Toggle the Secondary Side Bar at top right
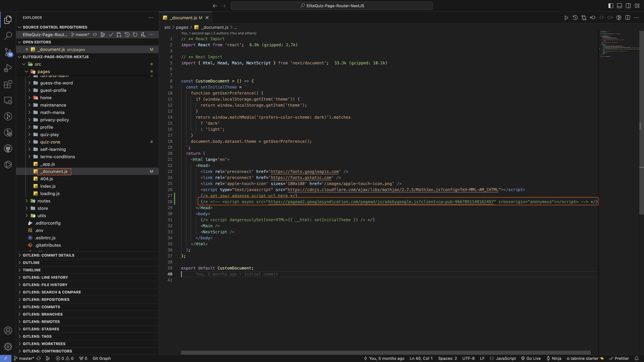This screenshot has width=644, height=362. tap(628, 6)
